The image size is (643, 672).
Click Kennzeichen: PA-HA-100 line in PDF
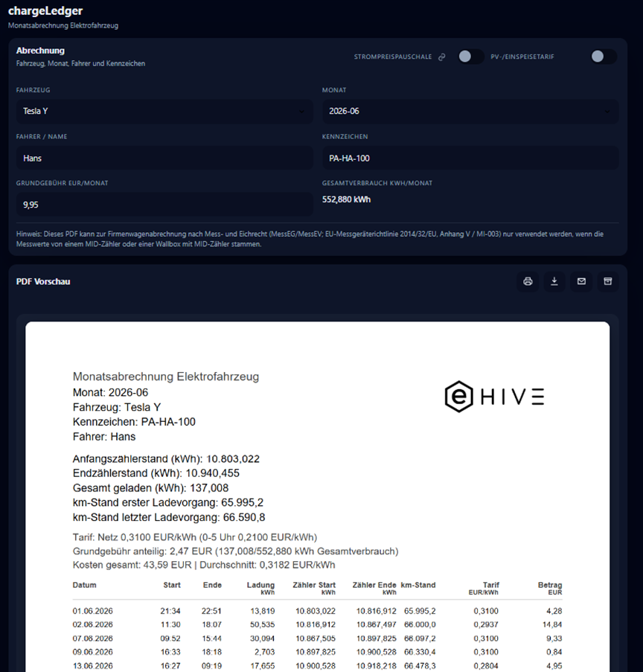coord(134,422)
